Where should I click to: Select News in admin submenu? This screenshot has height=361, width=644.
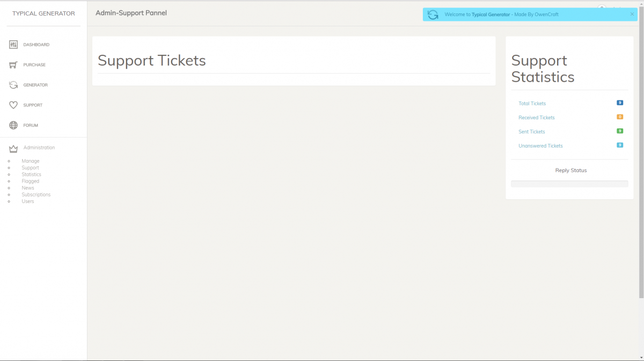tap(28, 188)
